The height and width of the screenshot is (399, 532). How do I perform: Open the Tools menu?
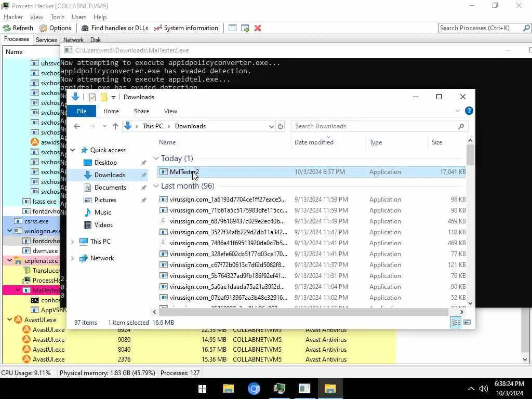click(57, 17)
